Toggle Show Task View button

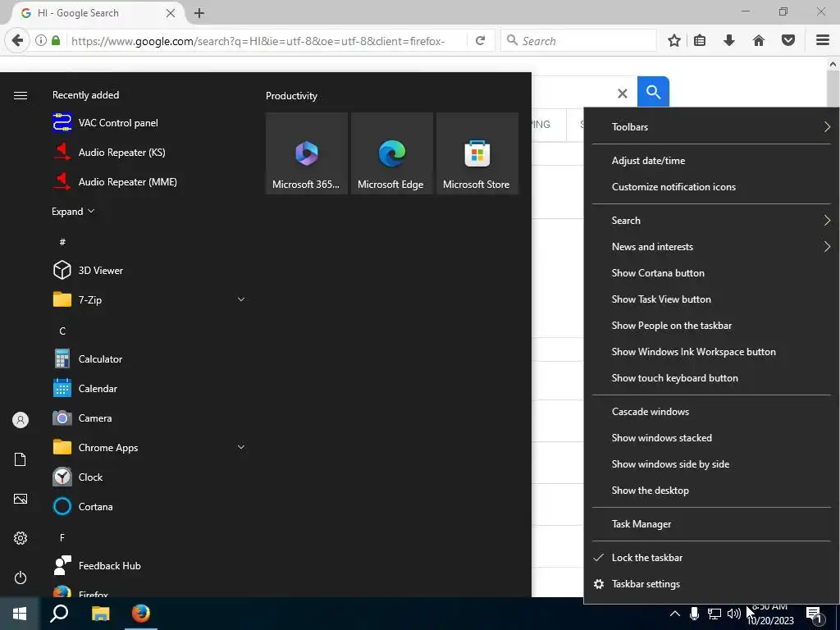pos(711,299)
